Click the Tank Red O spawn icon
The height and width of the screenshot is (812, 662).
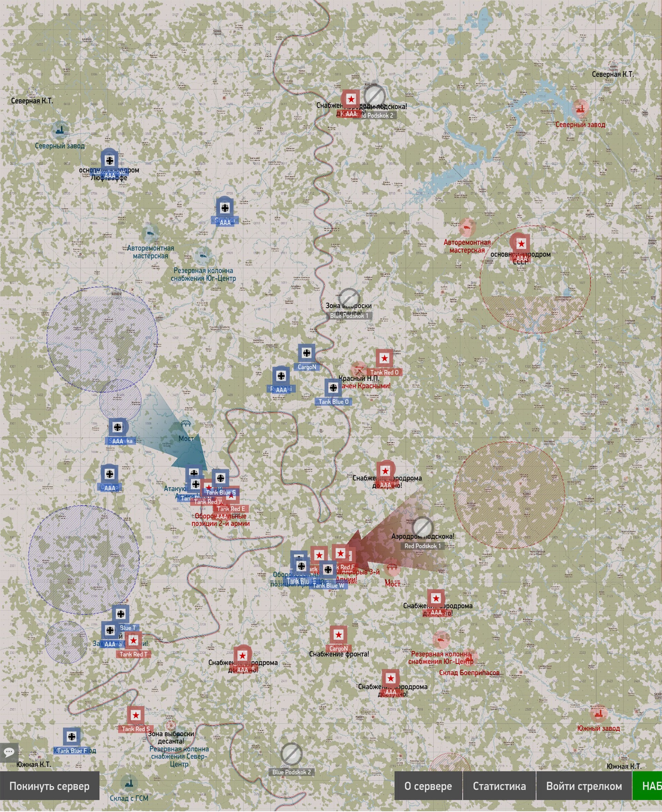[x=384, y=358]
